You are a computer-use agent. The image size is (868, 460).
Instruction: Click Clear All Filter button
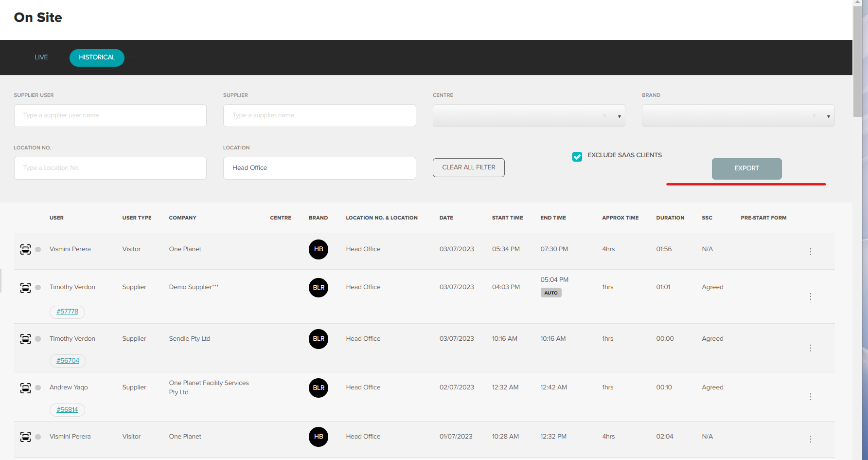(x=468, y=167)
